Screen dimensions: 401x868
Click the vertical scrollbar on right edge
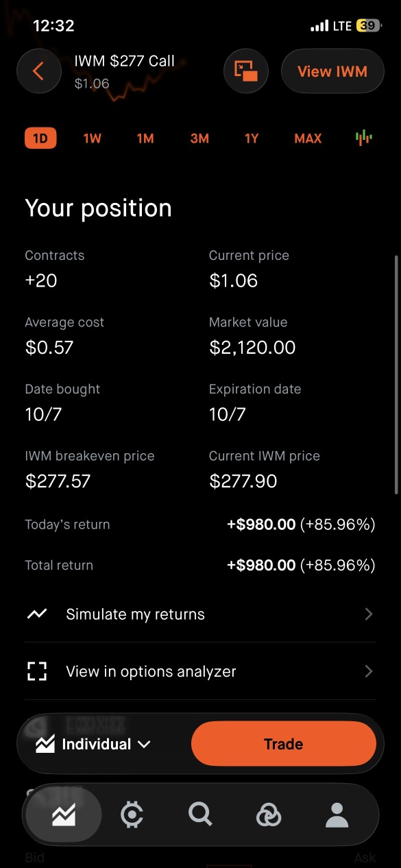[396, 375]
